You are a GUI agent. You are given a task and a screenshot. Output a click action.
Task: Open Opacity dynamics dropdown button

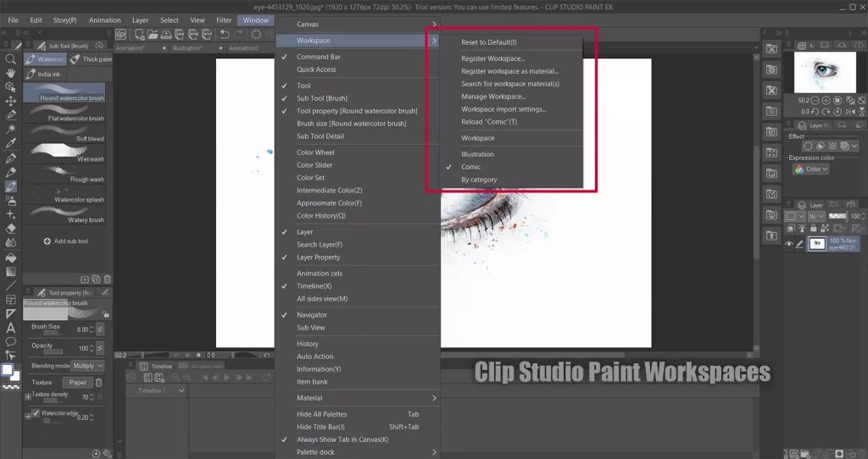[x=100, y=348]
